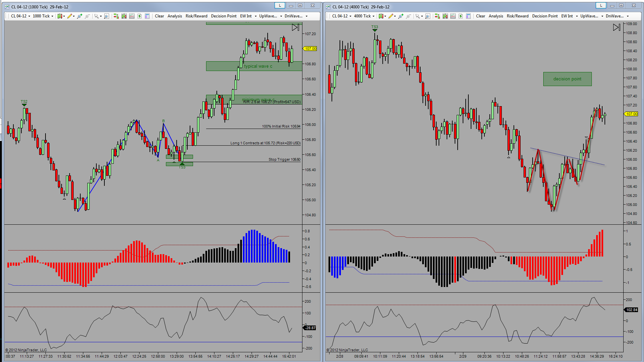644x362 pixels.
Task: Click Analysis in the 4000 Tick window toolbar
Action: (x=496, y=16)
